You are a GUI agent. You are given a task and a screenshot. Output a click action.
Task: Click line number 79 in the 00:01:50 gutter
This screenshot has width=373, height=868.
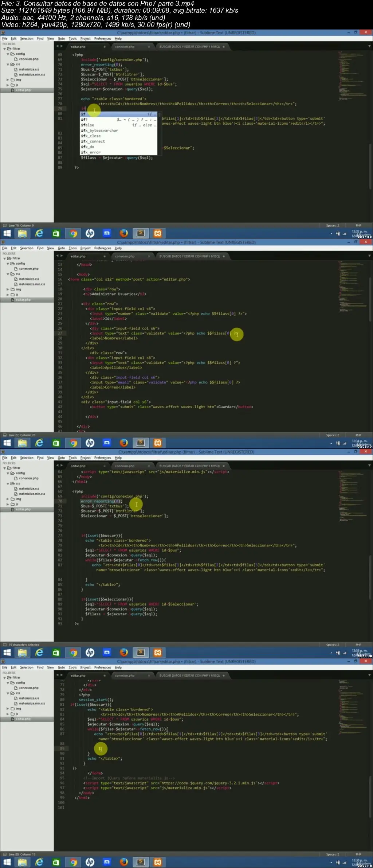[x=60, y=109]
